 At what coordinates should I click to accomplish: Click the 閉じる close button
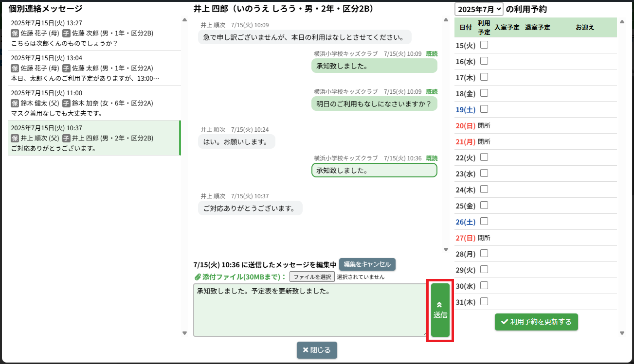click(317, 350)
